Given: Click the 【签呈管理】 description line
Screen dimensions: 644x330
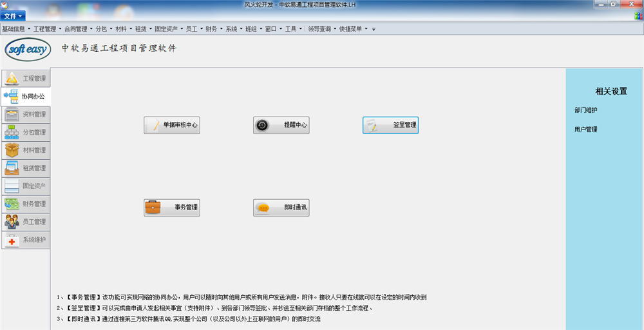Looking at the screenshot, I should click(215, 308).
